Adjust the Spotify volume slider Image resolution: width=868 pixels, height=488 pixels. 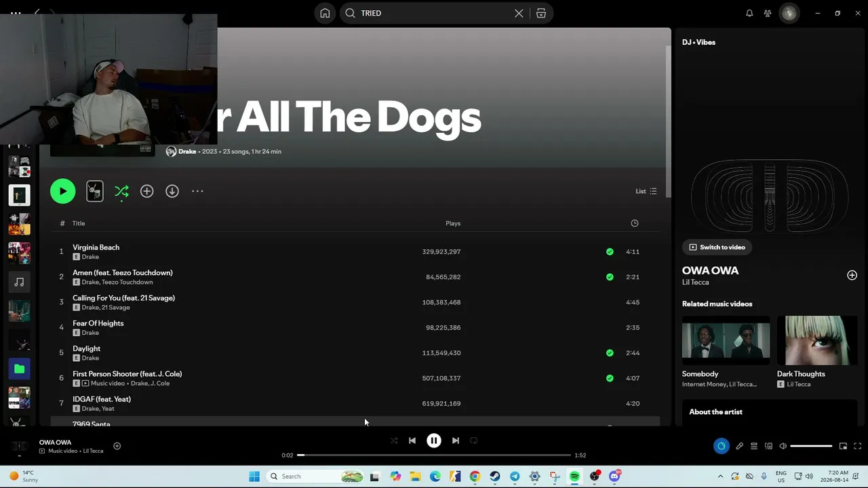(811, 446)
